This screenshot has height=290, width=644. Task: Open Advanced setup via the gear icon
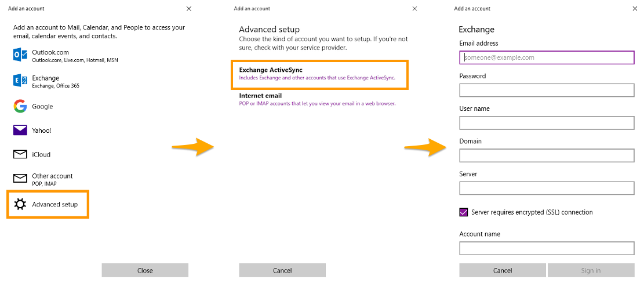(x=20, y=204)
